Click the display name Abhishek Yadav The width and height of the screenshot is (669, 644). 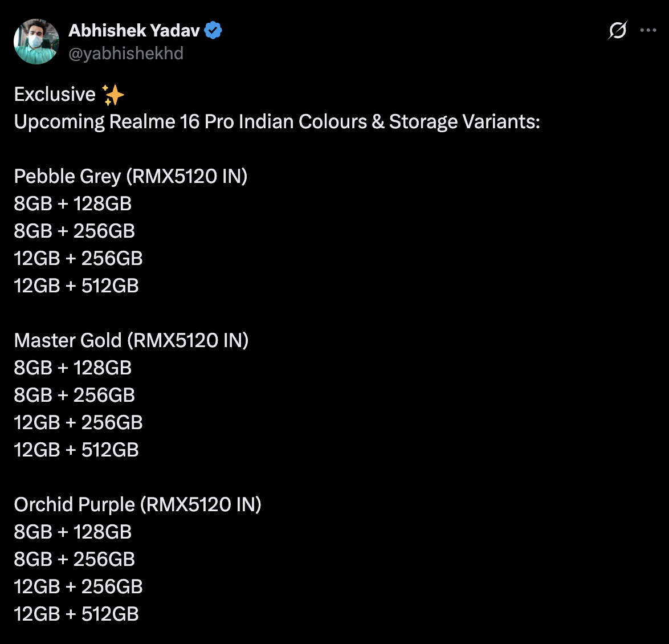tap(135, 31)
